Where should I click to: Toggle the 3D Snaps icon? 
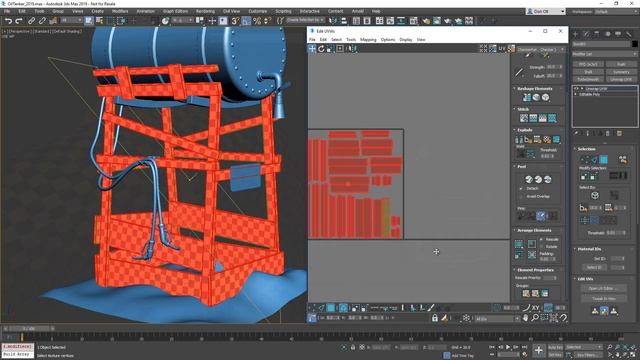(235, 20)
